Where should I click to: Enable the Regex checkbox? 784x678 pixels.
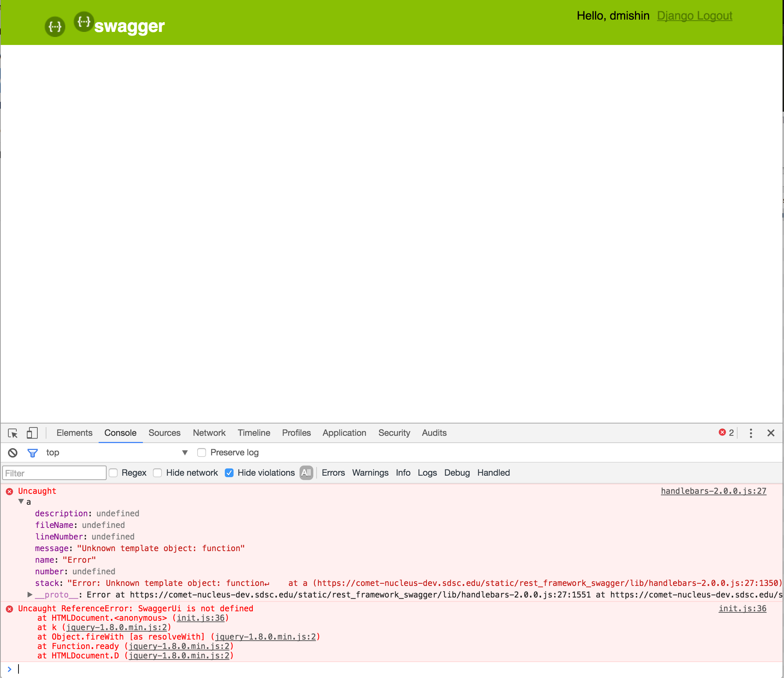[113, 472]
